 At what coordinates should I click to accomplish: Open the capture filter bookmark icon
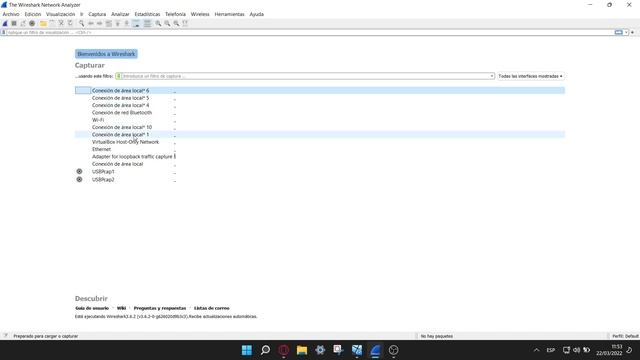coord(118,76)
